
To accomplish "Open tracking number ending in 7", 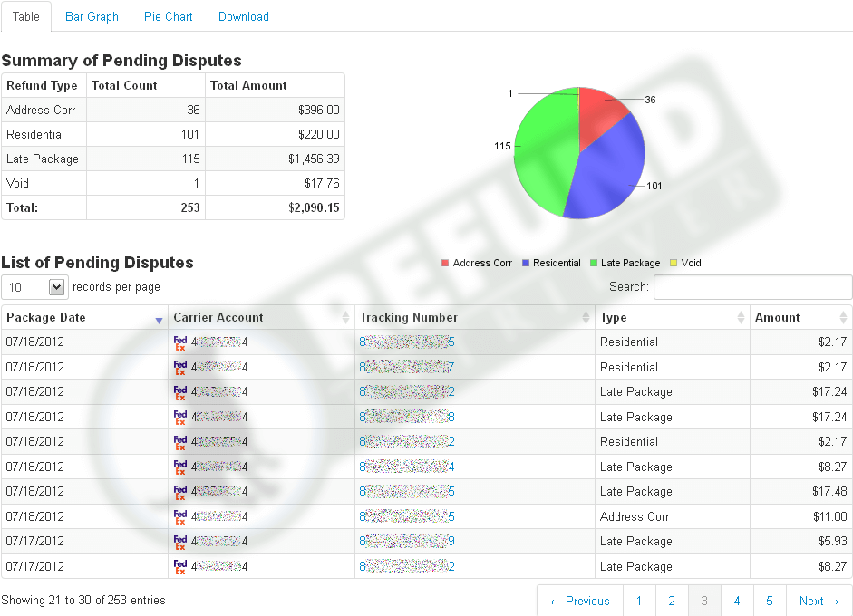I will (406, 367).
